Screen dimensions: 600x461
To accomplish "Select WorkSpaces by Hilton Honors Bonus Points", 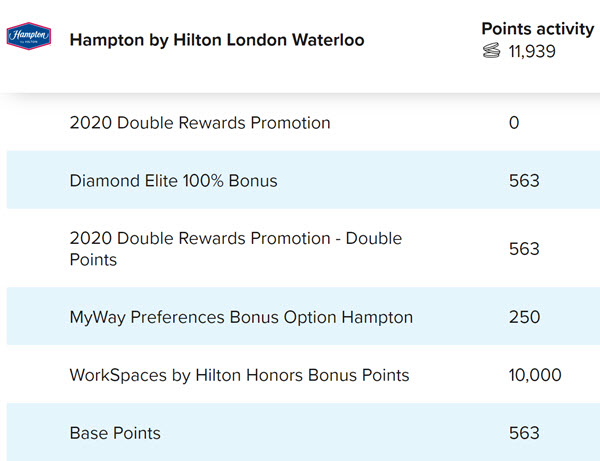I will coord(240,375).
